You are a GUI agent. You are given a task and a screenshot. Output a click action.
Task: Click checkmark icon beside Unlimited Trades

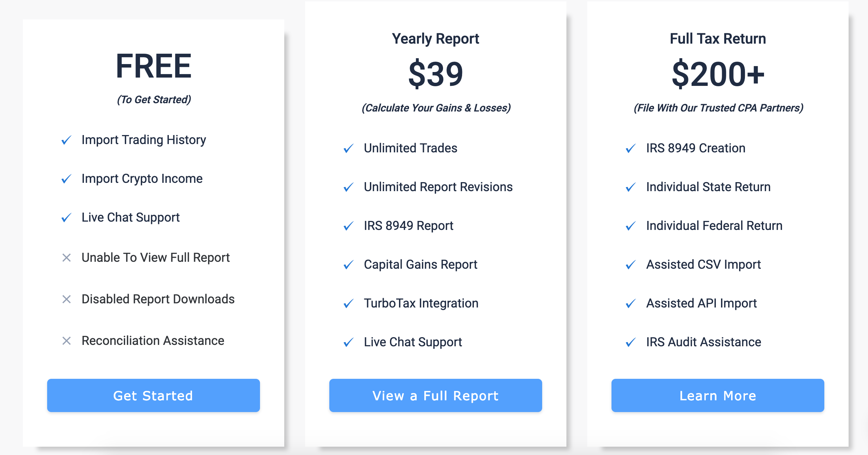pos(348,149)
